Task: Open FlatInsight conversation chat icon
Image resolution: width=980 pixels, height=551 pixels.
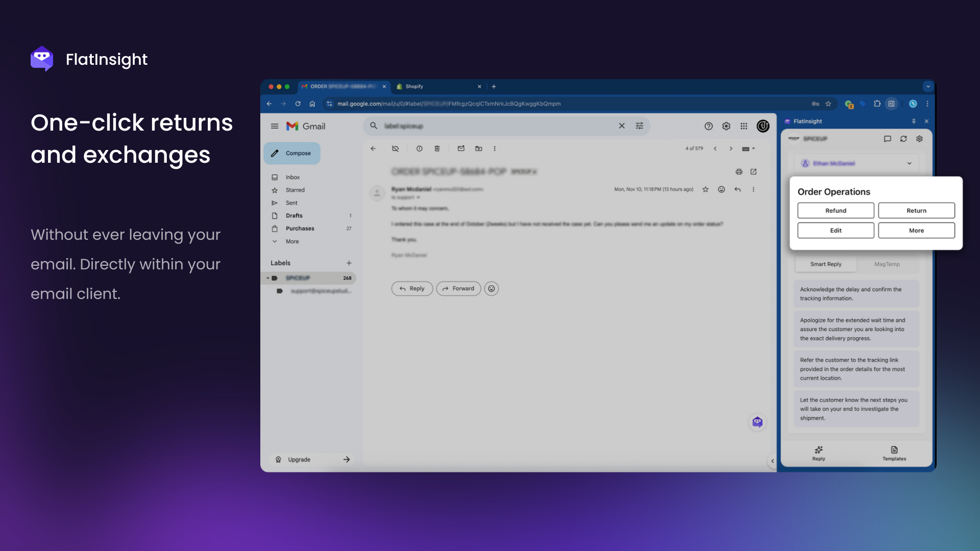Action: 888,139
